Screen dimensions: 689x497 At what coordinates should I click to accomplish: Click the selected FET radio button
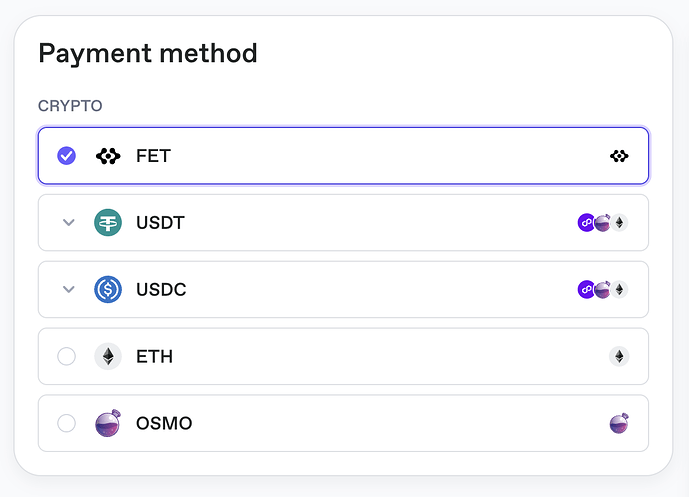[67, 156]
